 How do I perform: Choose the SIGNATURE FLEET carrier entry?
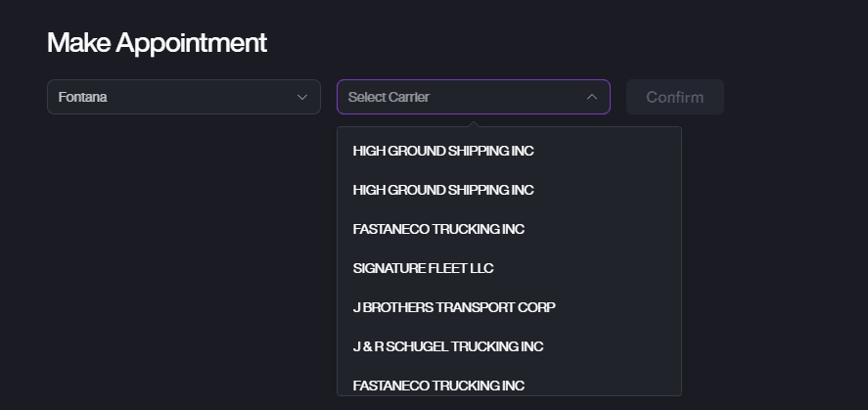[x=424, y=268]
